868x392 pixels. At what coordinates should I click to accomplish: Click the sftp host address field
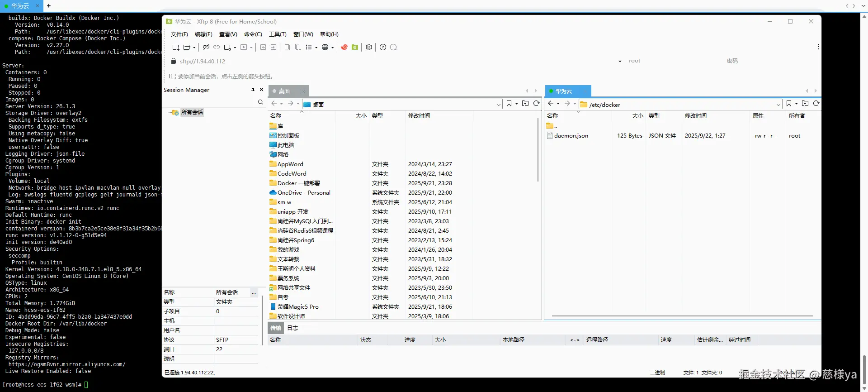click(x=393, y=62)
